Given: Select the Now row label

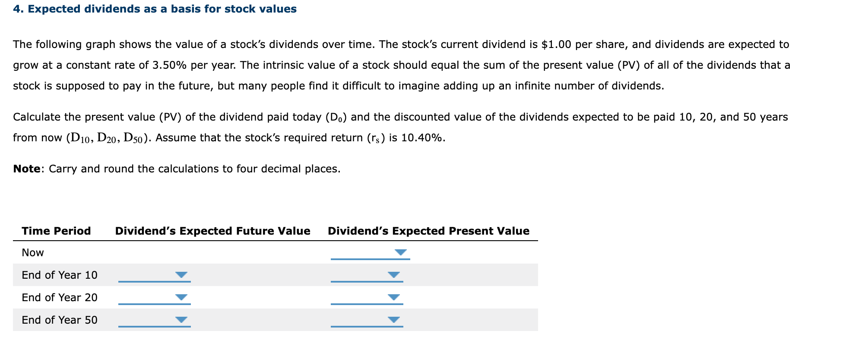Looking at the screenshot, I should coord(32,252).
